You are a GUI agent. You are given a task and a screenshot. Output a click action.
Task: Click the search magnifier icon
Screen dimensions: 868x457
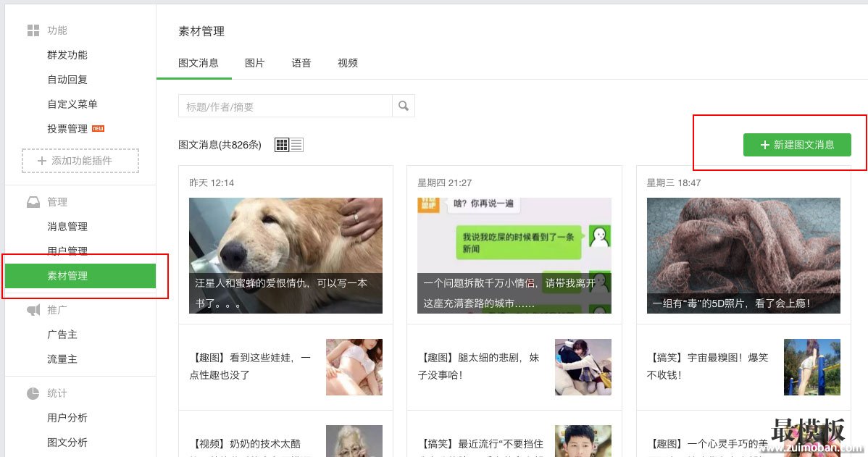(x=404, y=105)
